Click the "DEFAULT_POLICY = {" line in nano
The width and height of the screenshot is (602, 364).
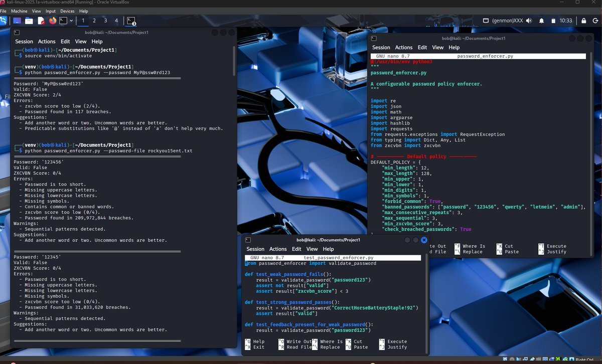(396, 162)
